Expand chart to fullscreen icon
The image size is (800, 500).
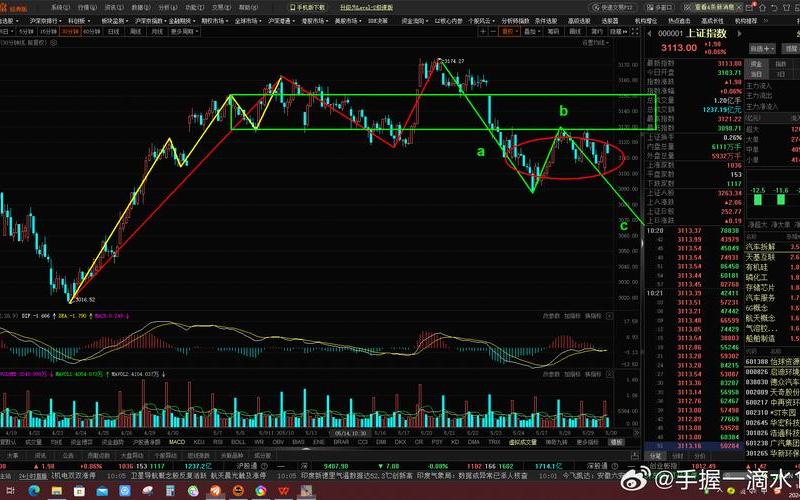[x=635, y=31]
